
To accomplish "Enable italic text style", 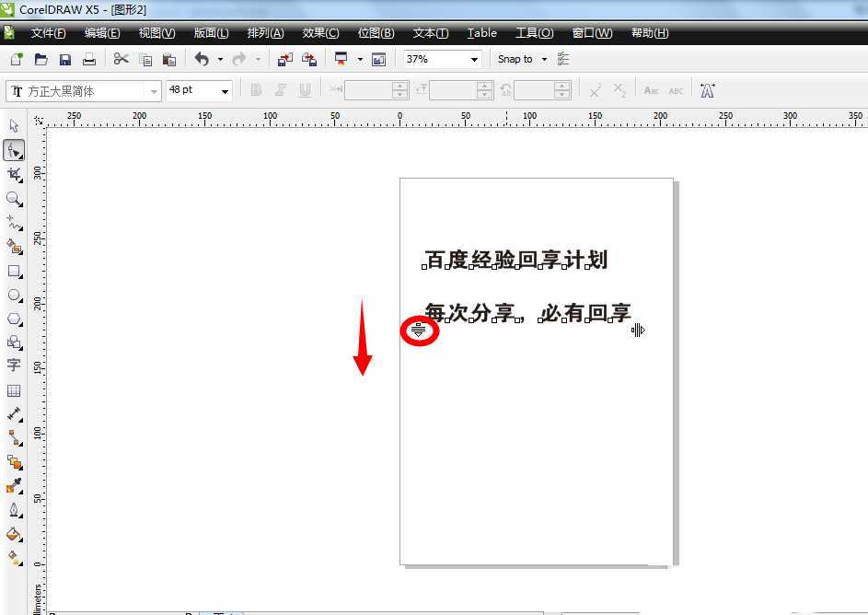I will pyautogui.click(x=280, y=89).
